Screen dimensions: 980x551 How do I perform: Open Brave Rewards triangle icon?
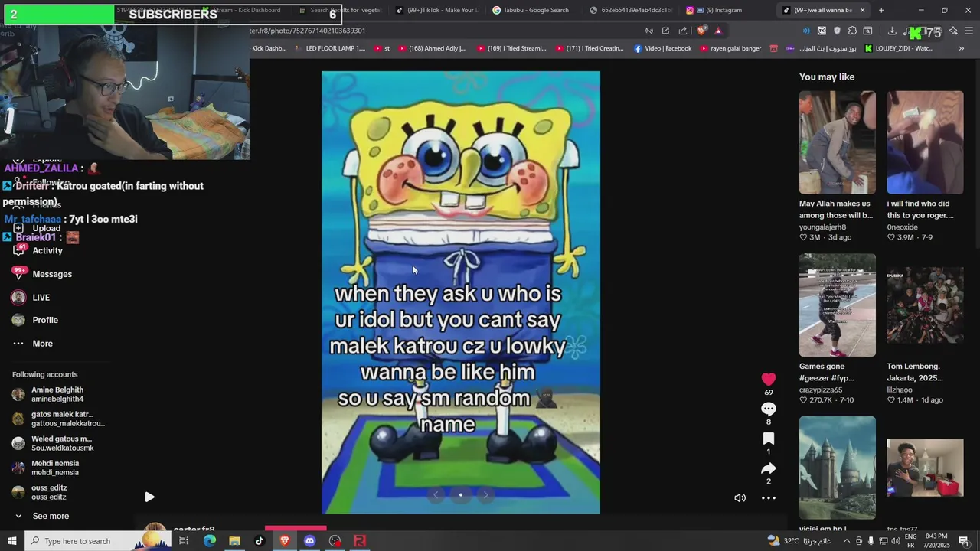(x=718, y=31)
